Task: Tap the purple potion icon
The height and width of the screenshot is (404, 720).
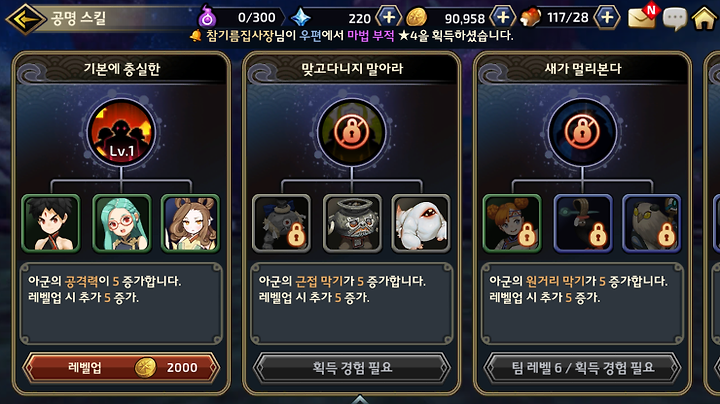Action: click(x=207, y=17)
